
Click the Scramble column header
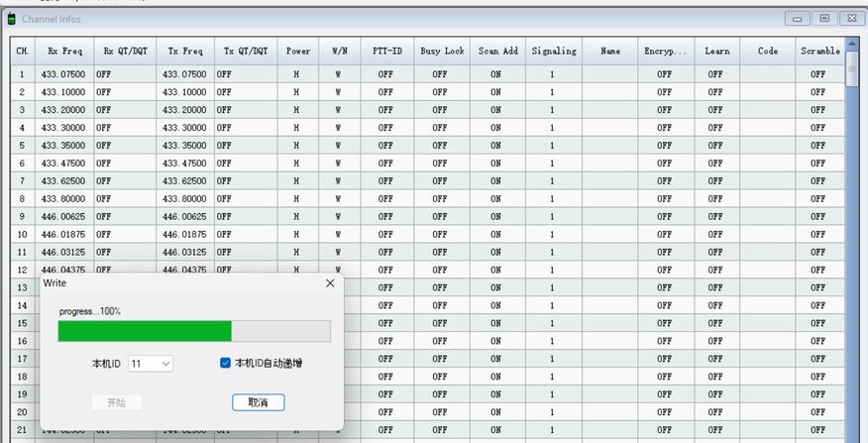(819, 51)
